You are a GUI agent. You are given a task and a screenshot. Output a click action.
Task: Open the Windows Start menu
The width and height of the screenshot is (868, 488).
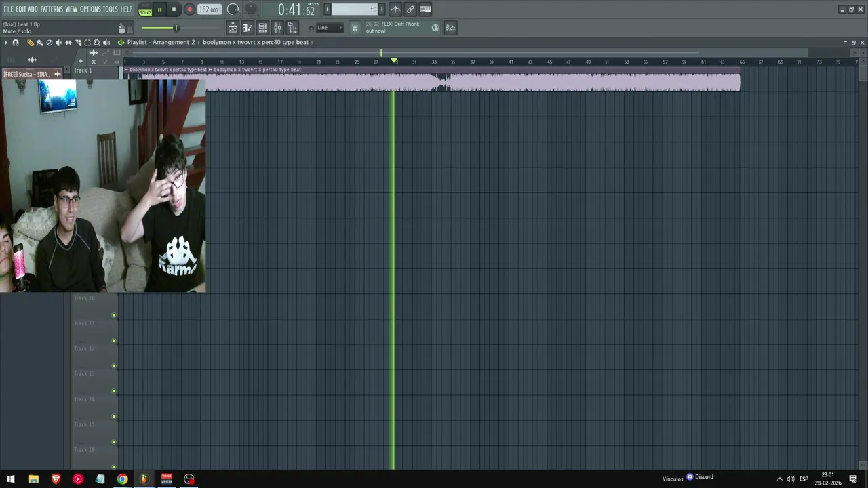coord(11,479)
